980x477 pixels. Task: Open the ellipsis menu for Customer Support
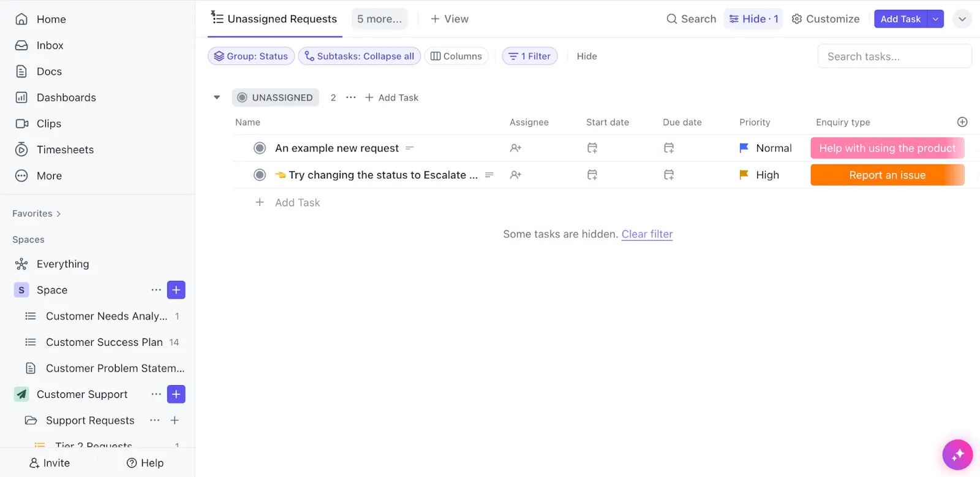pyautogui.click(x=156, y=394)
